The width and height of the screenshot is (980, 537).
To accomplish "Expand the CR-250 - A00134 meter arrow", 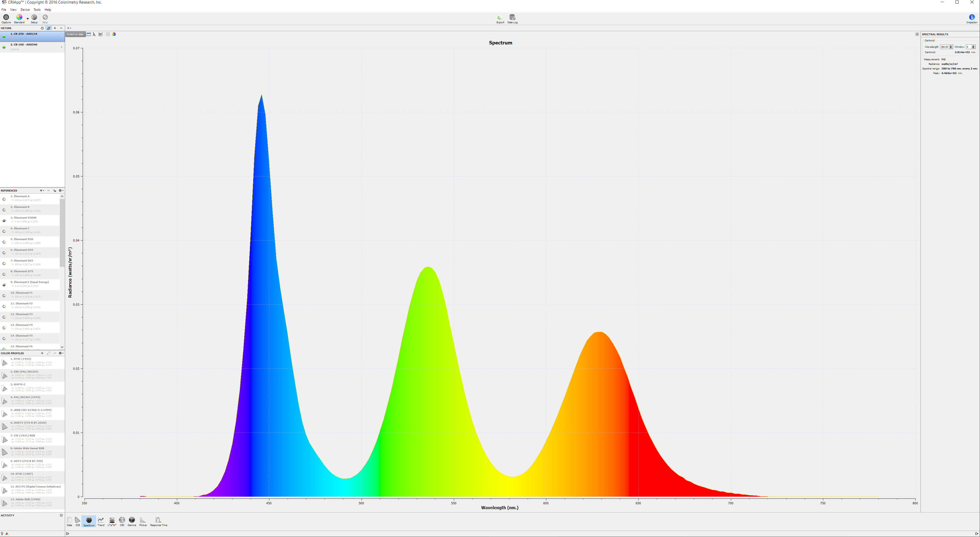I will click(62, 36).
